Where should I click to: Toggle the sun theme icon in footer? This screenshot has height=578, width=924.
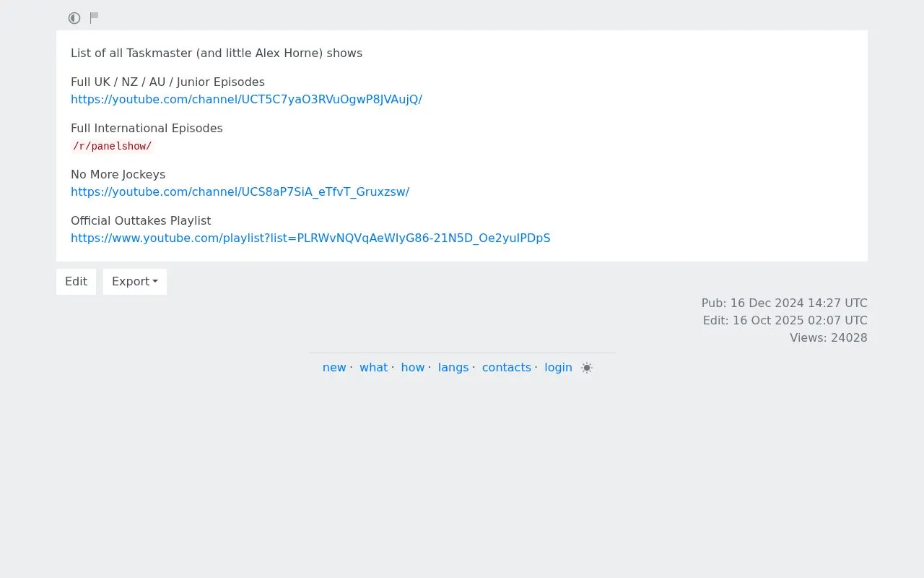(x=587, y=368)
